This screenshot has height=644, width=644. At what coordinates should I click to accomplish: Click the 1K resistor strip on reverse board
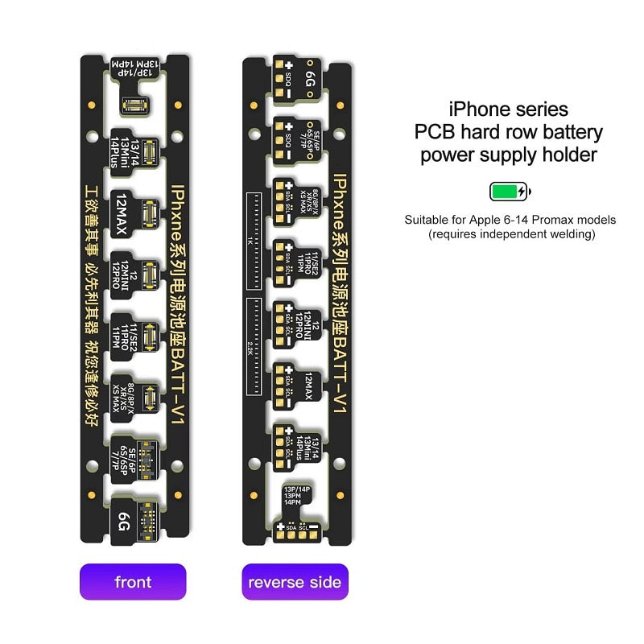pos(254,242)
